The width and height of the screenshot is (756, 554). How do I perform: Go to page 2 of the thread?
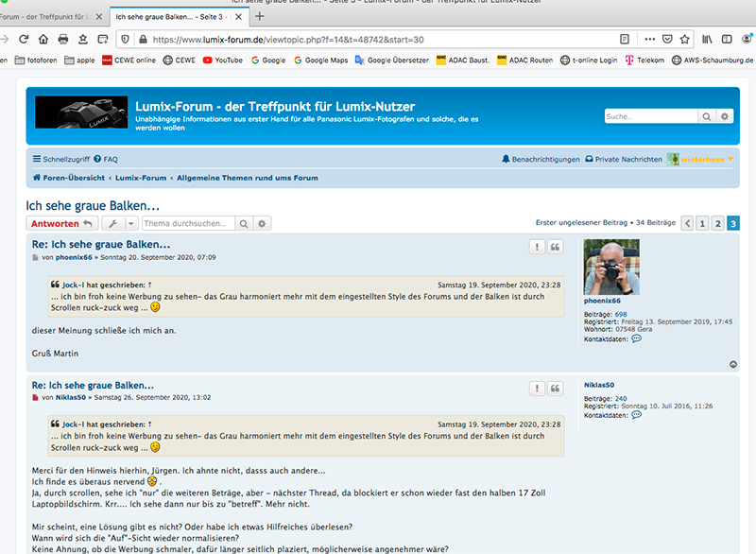[717, 223]
